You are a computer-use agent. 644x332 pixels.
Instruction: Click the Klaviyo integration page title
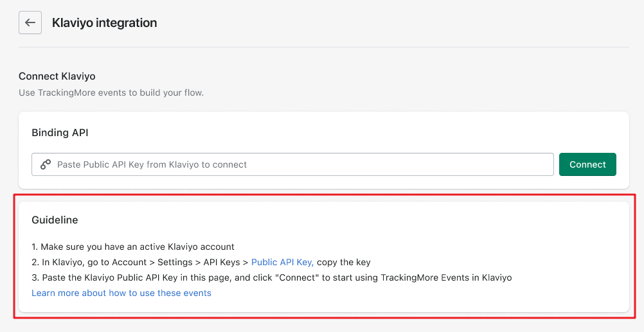104,22
